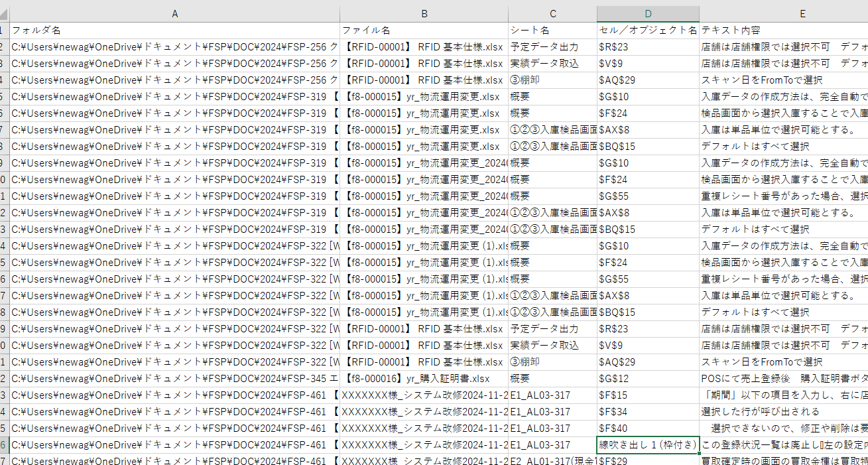The width and height of the screenshot is (868, 465).
Task: Click text cell starting POSにて売上登録後
Action: tap(784, 379)
